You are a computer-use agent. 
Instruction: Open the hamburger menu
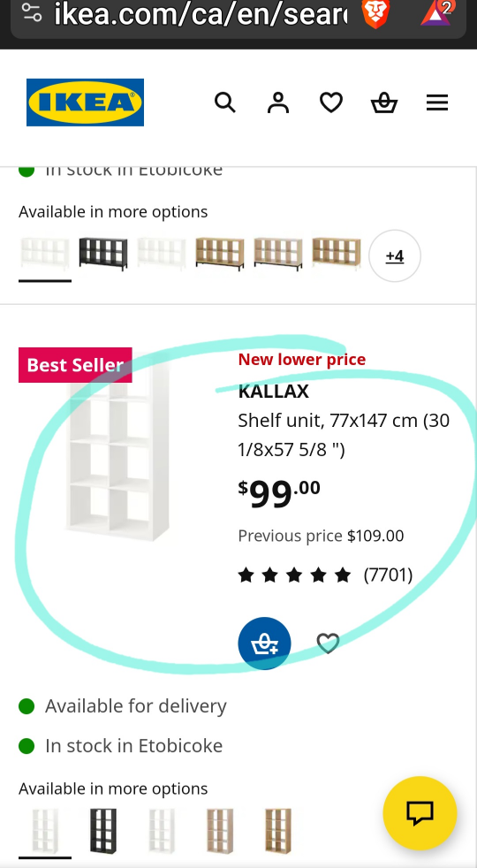tap(437, 103)
